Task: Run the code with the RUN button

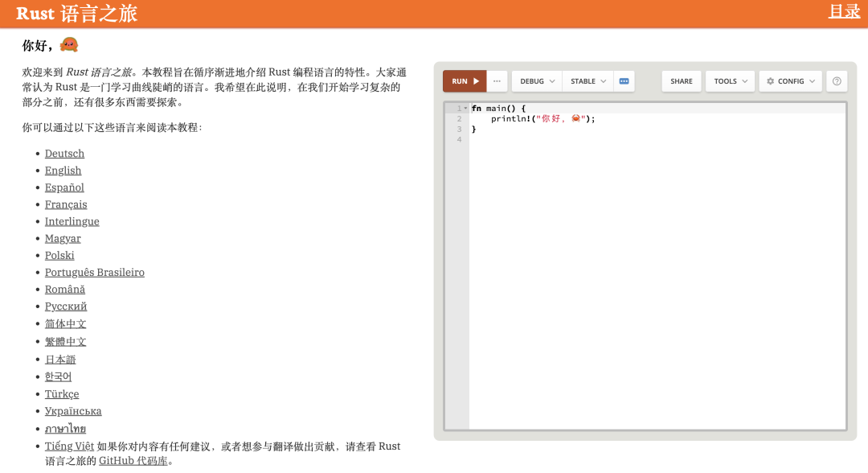Action: [465, 81]
